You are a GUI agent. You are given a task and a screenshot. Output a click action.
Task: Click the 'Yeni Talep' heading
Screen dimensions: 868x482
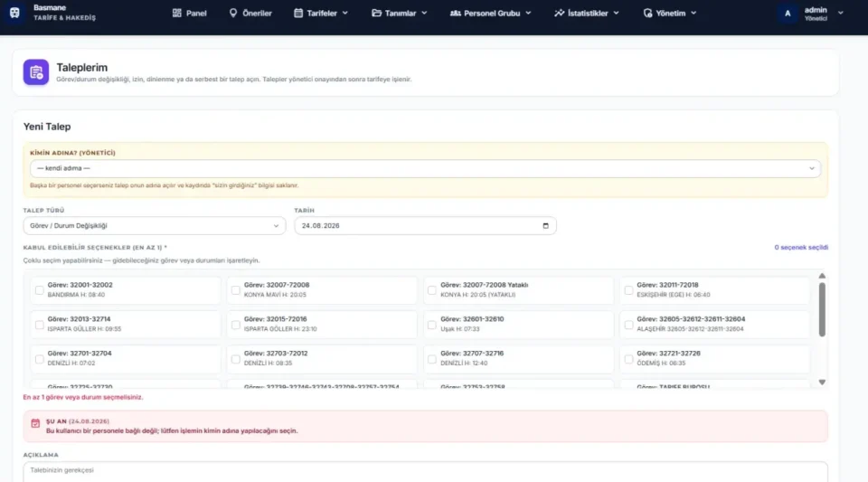pos(47,127)
